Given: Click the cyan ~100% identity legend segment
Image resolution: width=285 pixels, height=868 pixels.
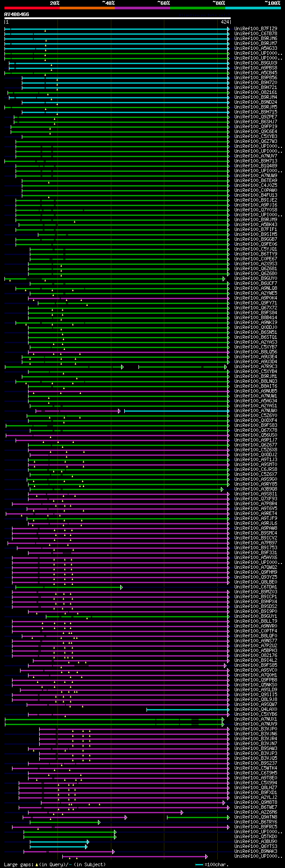Looking at the screenshot, I should point(253,8).
